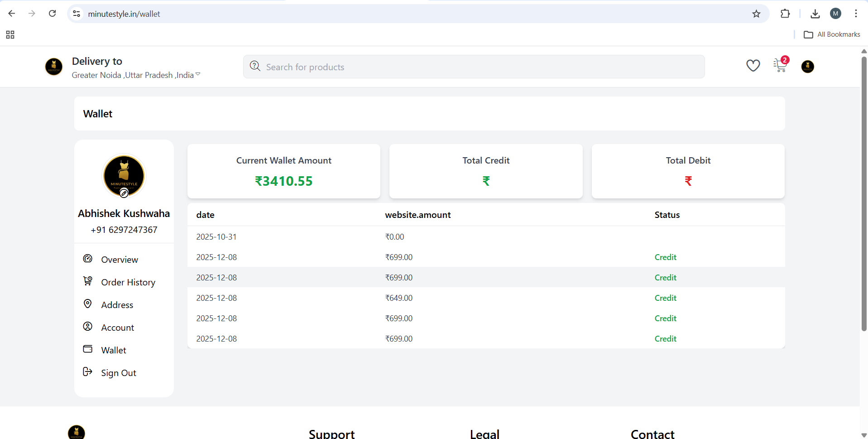868x439 pixels.
Task: Open the shopping cart with 2 items
Action: [x=780, y=66]
